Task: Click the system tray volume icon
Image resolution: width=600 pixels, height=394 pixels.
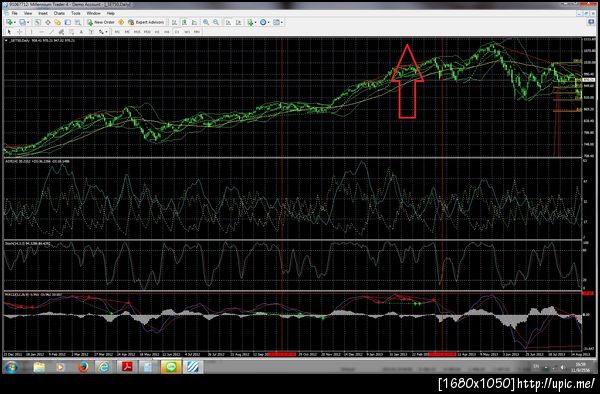Action: 562,367
